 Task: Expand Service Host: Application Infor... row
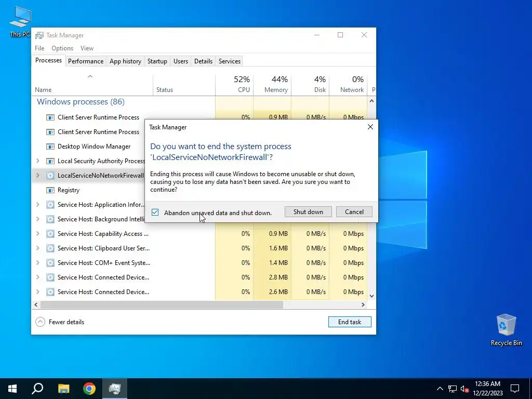click(x=37, y=205)
